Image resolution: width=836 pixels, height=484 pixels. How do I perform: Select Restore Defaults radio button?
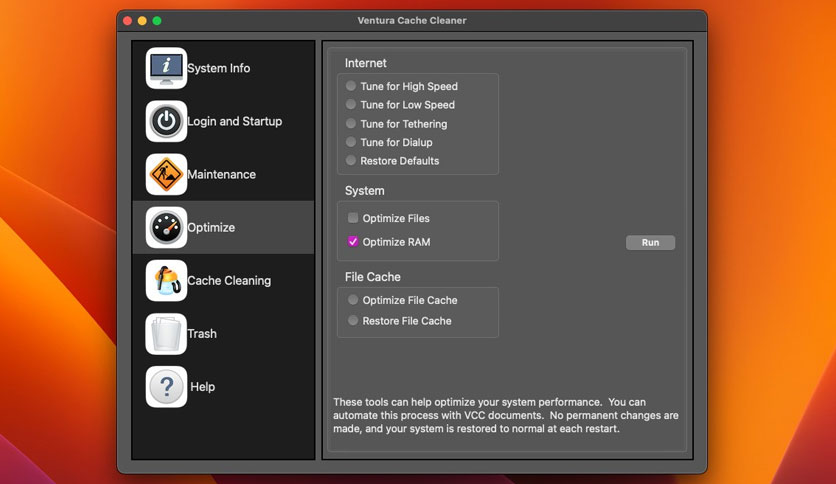tap(351, 160)
